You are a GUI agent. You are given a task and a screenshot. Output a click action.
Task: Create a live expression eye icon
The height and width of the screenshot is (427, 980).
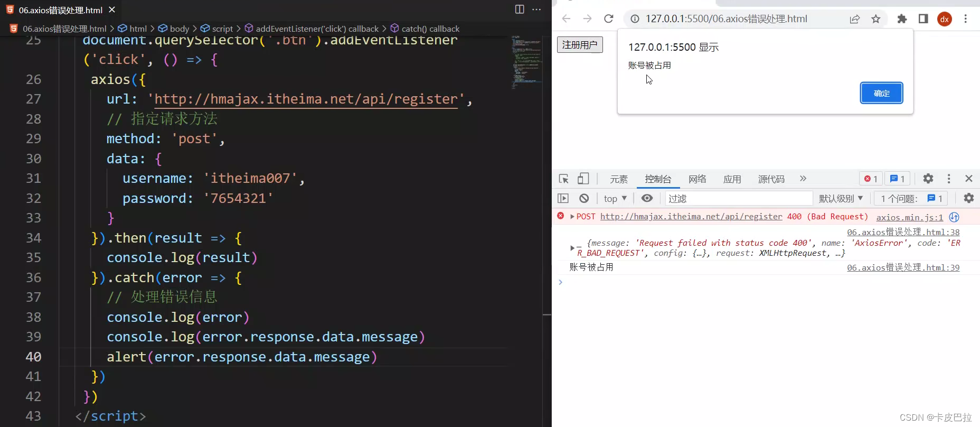pyautogui.click(x=647, y=198)
